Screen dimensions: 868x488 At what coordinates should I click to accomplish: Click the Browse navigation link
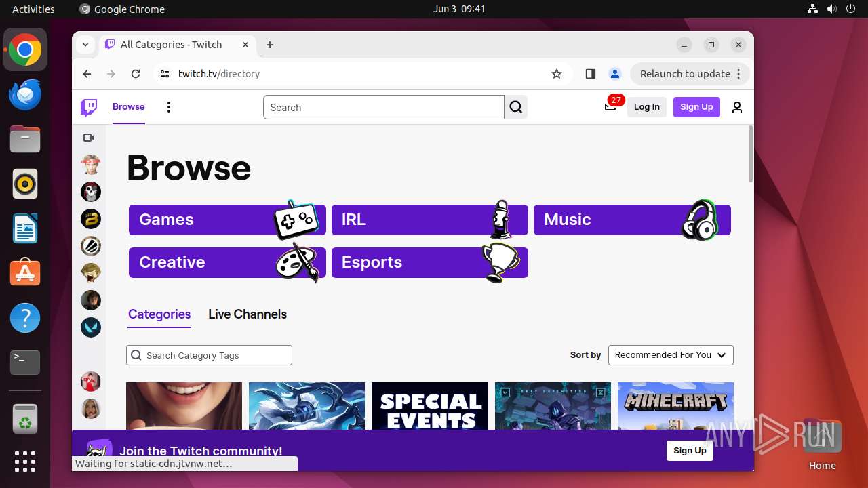tap(129, 107)
